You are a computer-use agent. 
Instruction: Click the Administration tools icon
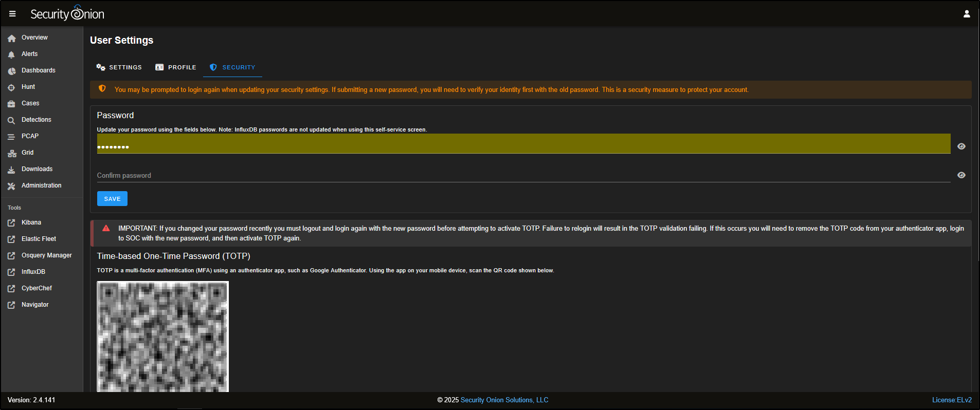pyautogui.click(x=11, y=186)
